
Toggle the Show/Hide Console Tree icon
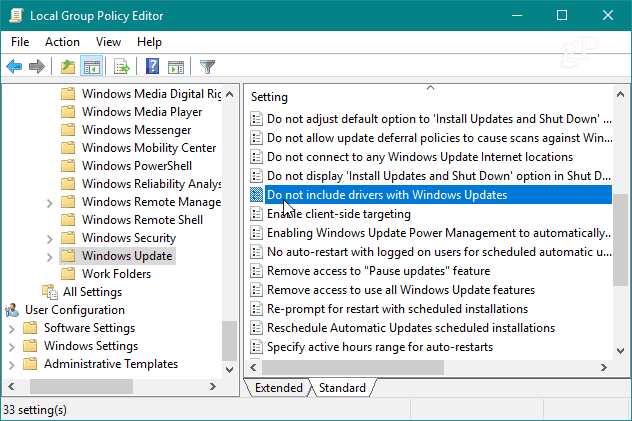(x=91, y=66)
